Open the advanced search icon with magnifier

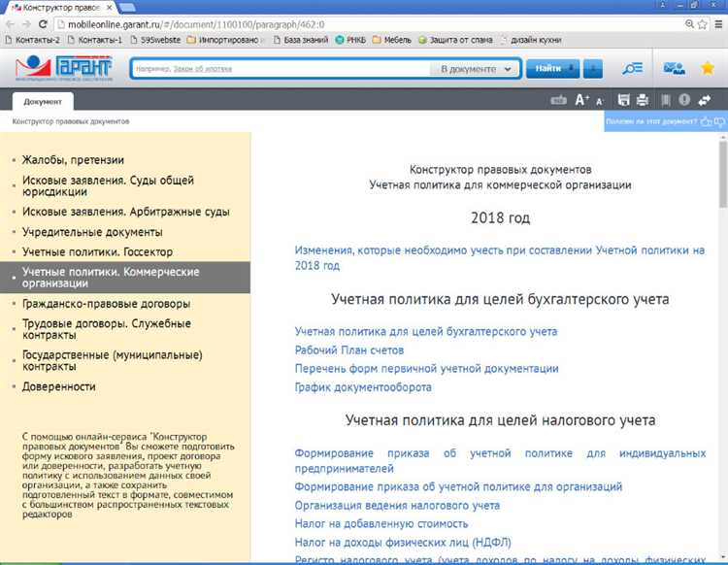pos(632,69)
